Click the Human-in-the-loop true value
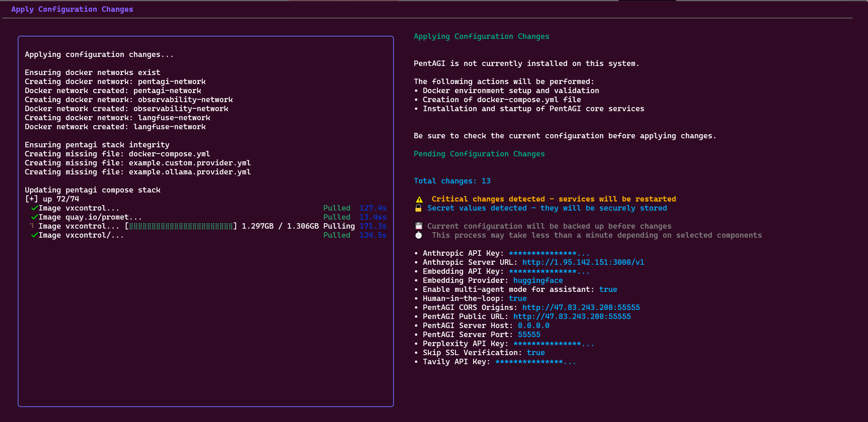The width and height of the screenshot is (868, 422). pyautogui.click(x=517, y=299)
